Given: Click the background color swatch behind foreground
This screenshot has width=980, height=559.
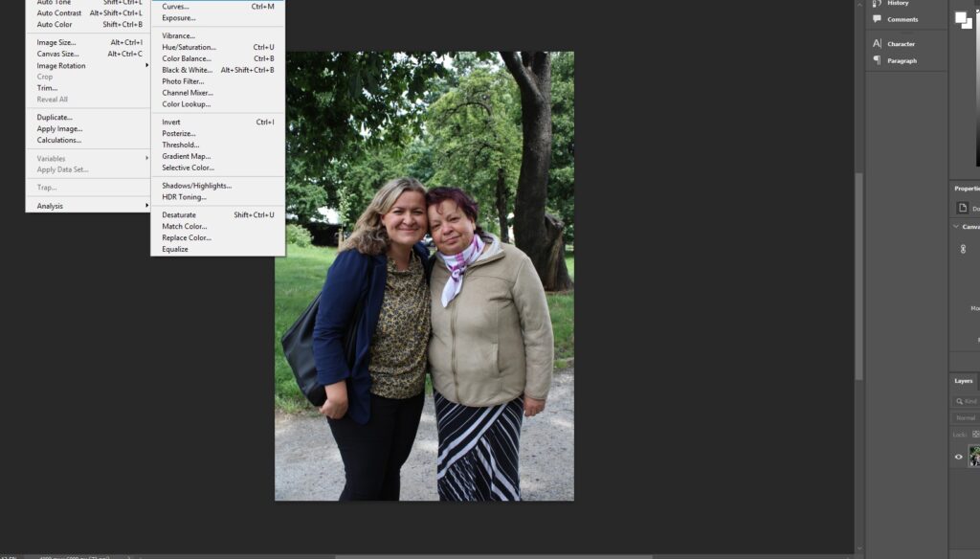Looking at the screenshot, I should (x=969, y=25).
